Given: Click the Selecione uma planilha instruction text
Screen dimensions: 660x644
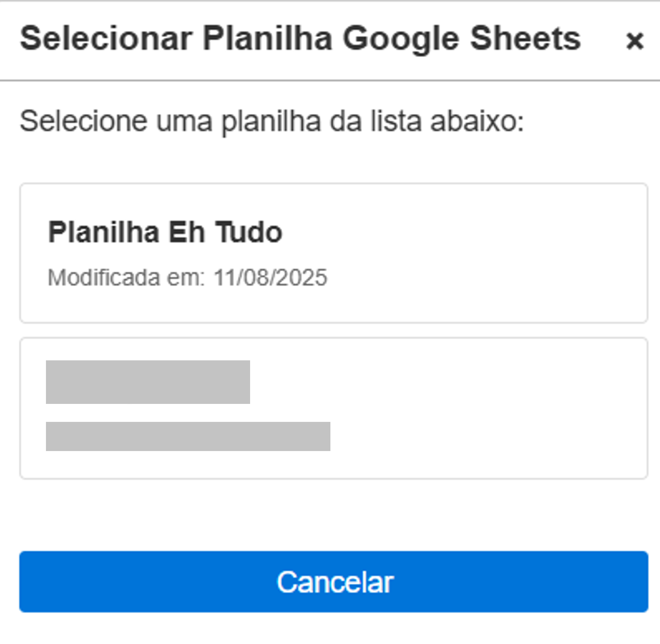Looking at the screenshot, I should [x=272, y=121].
